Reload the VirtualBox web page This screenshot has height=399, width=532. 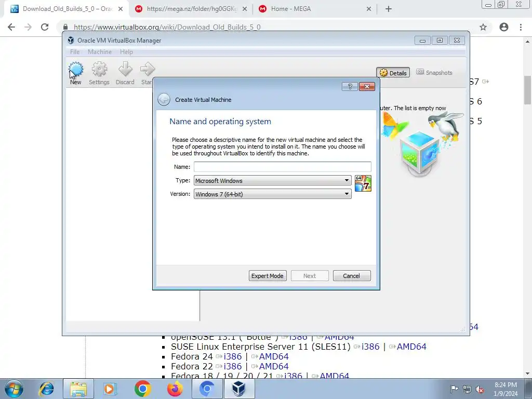pos(45,27)
